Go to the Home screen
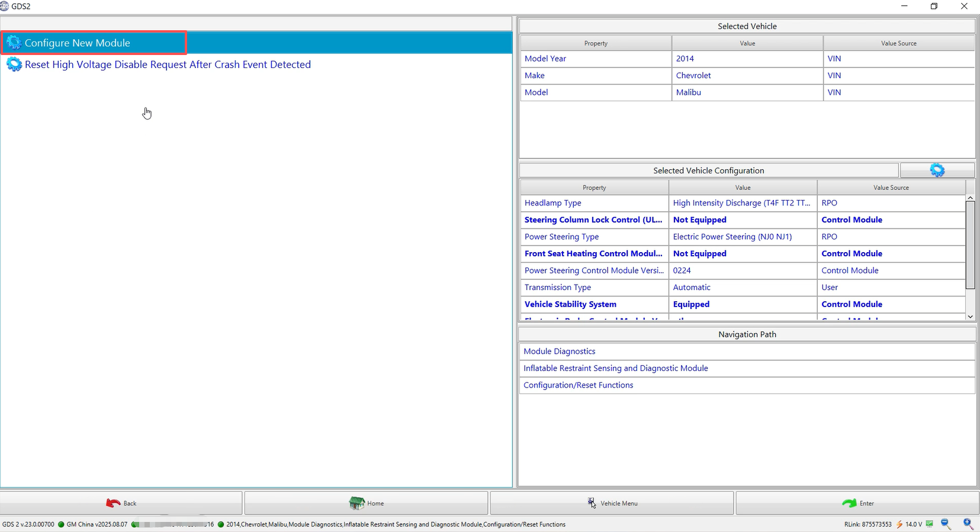Screen dimensions: 980x532 tap(366, 503)
